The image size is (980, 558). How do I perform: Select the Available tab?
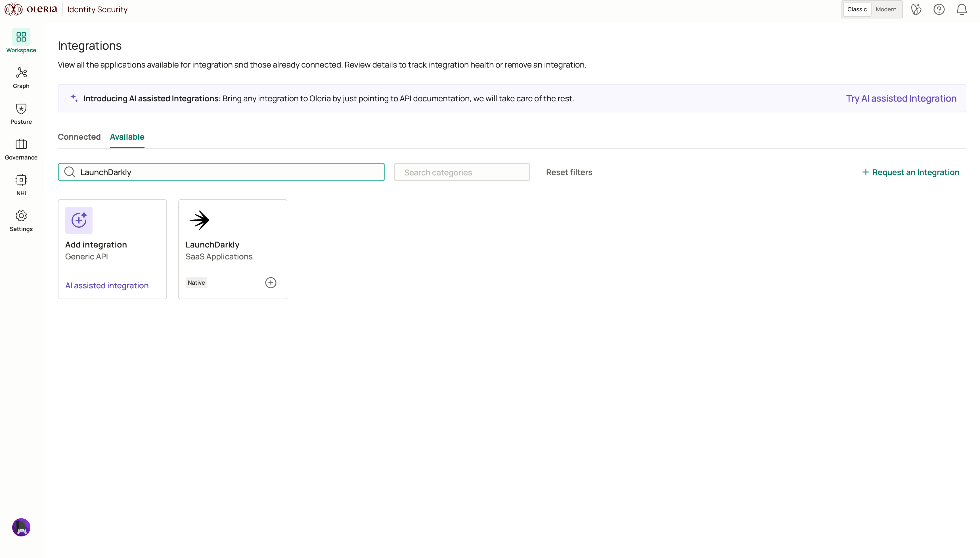[x=127, y=137]
